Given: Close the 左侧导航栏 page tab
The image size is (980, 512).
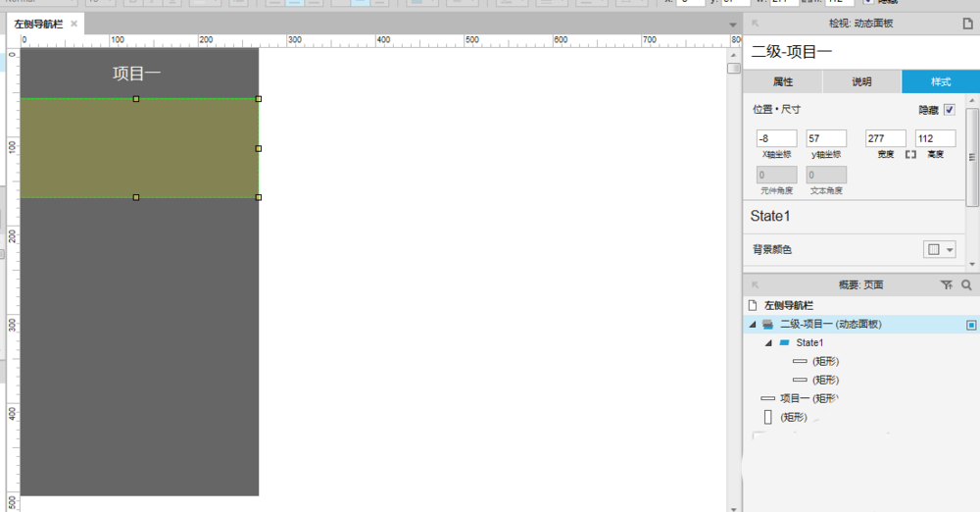Looking at the screenshot, I should [73, 24].
